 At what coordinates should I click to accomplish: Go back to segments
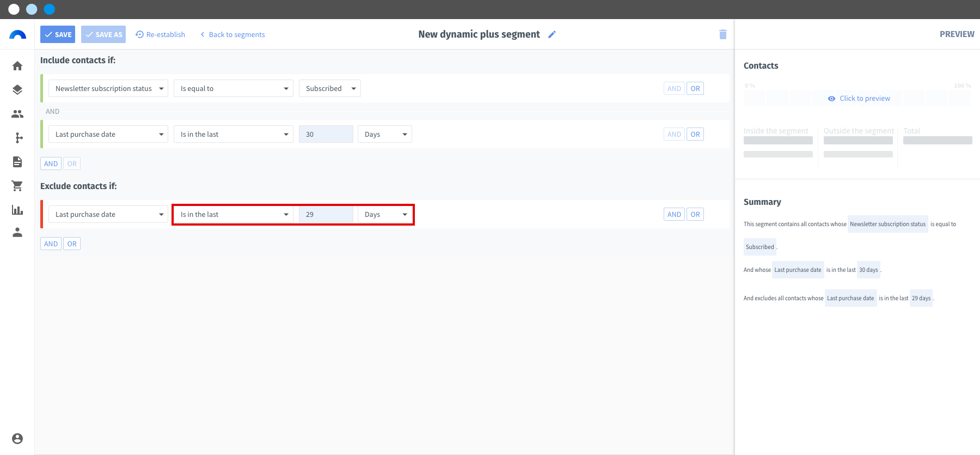click(x=232, y=34)
